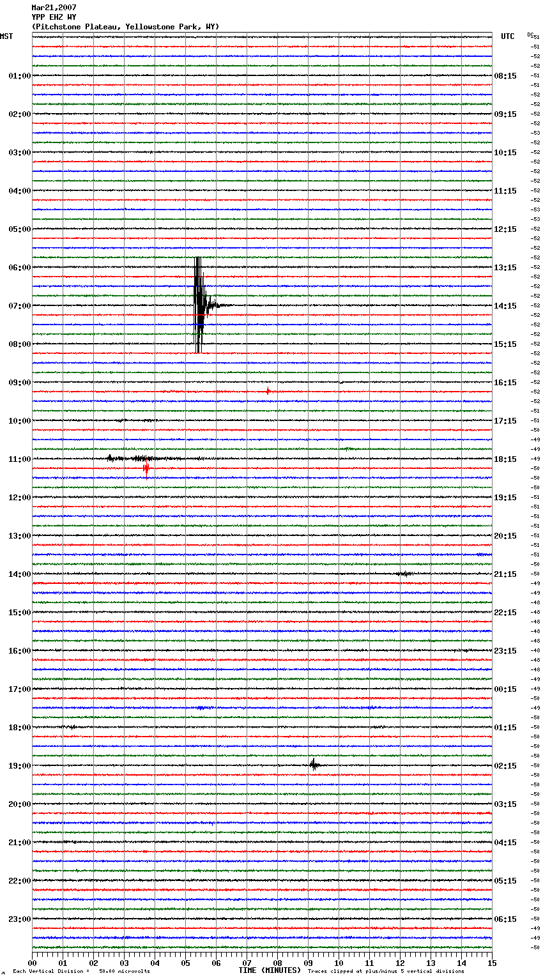
Task: Click the station code "YPP EHZ WY"
Action: point(54,17)
